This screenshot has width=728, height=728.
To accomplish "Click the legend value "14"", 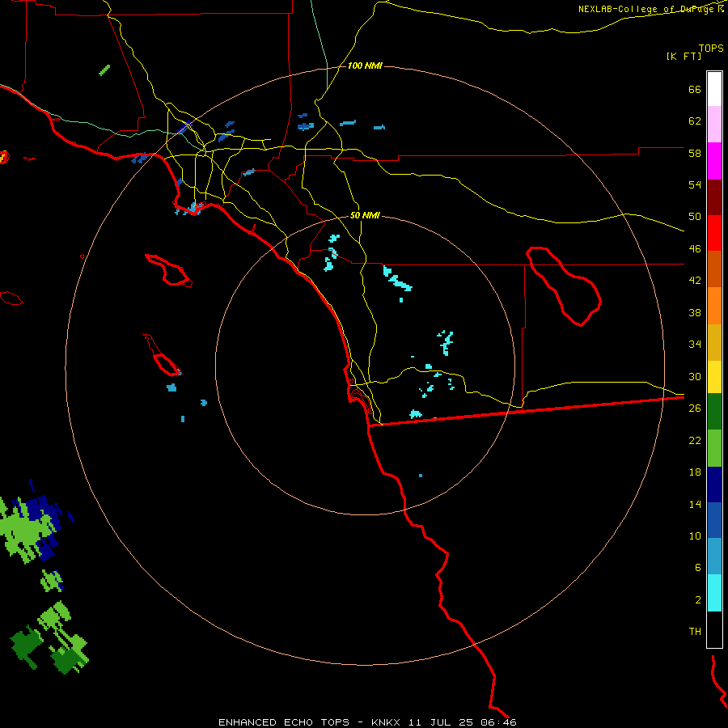I will click(x=695, y=504).
